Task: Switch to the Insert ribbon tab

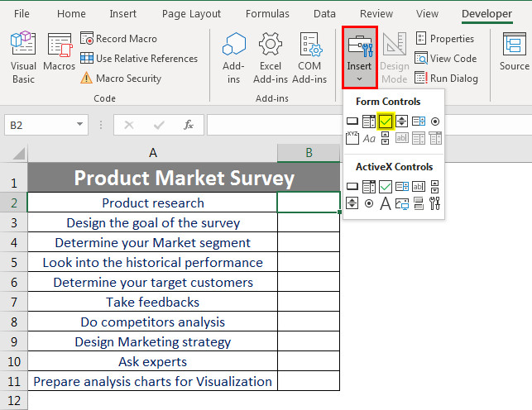Action: click(x=122, y=13)
